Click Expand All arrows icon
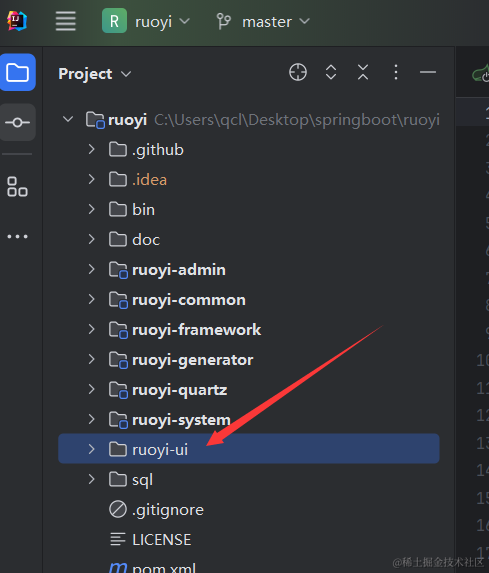This screenshot has width=489, height=573. pyautogui.click(x=331, y=72)
